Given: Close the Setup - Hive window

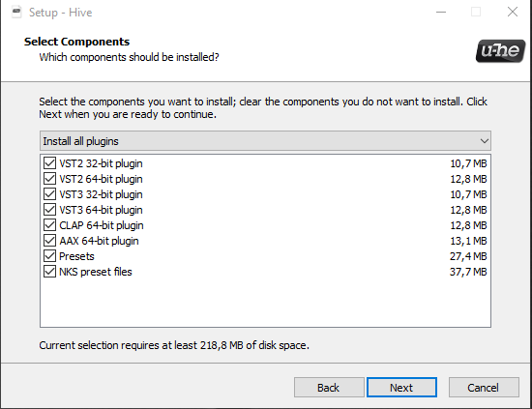Looking at the screenshot, I should [x=513, y=13].
